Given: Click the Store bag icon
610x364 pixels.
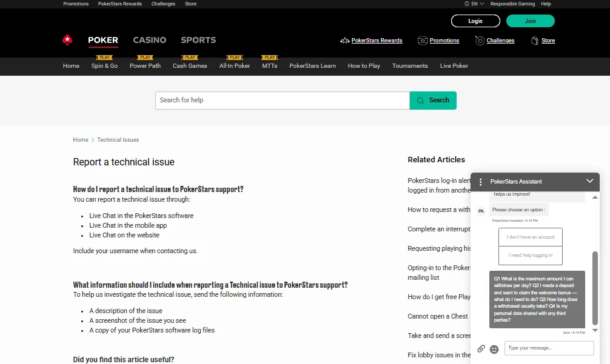Looking at the screenshot, I should point(535,41).
